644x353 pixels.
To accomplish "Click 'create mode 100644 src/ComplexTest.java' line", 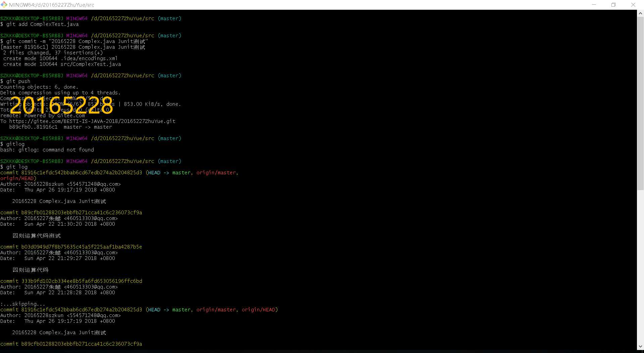I will (62, 64).
